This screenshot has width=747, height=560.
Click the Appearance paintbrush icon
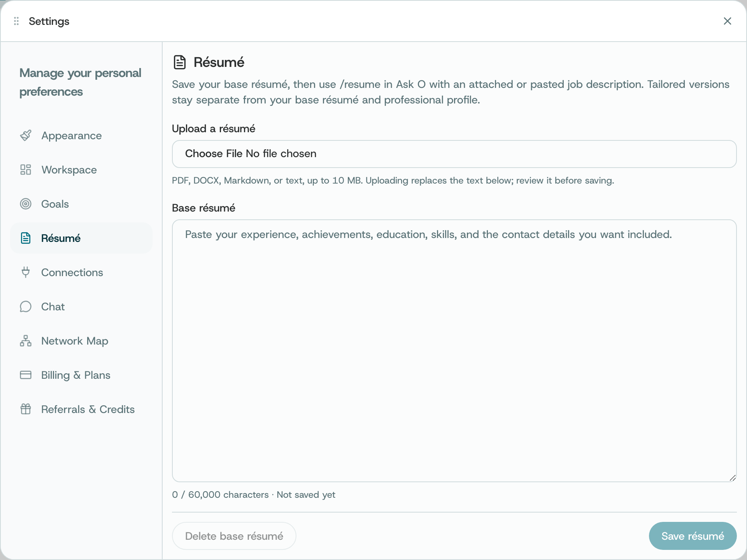26,136
